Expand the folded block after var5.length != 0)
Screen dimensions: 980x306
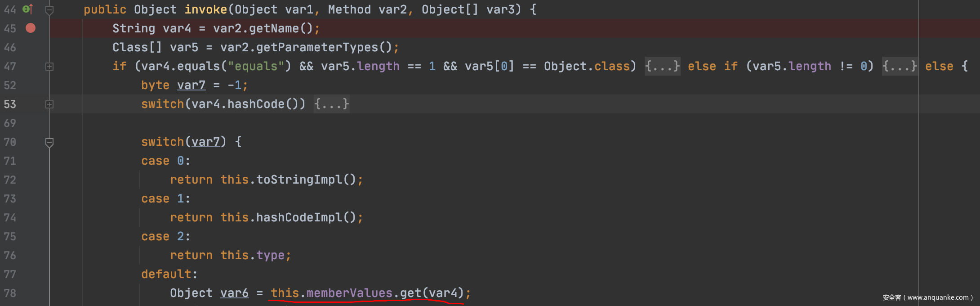[x=899, y=67]
